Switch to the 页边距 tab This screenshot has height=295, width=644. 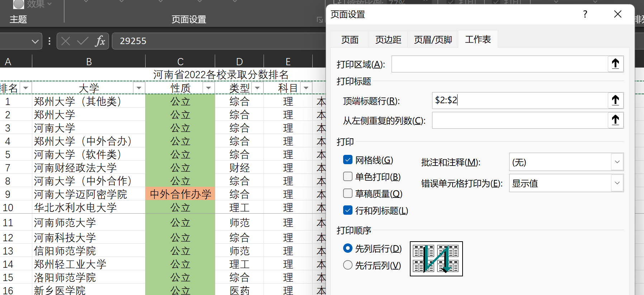[388, 40]
